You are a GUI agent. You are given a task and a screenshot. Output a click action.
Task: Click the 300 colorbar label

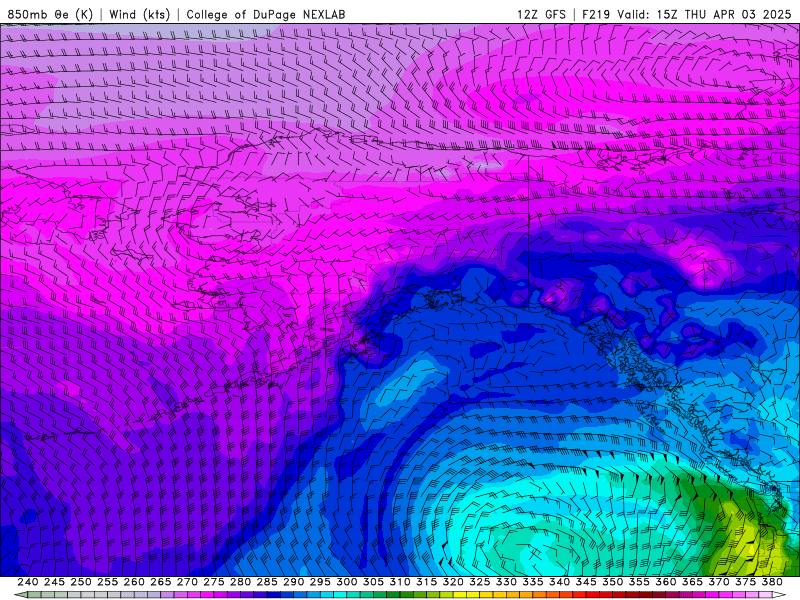[x=346, y=582]
